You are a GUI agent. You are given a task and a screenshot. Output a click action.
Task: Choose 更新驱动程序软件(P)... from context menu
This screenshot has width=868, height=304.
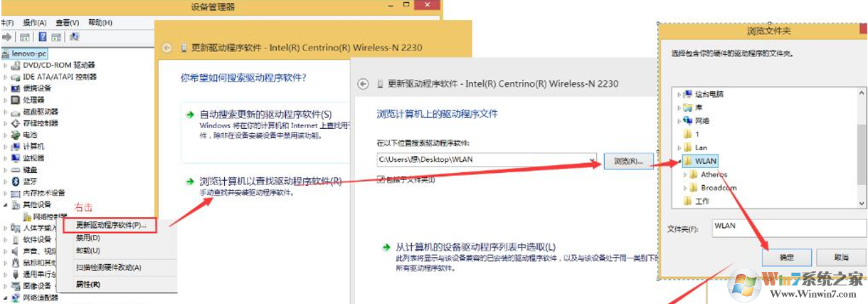click(x=110, y=225)
